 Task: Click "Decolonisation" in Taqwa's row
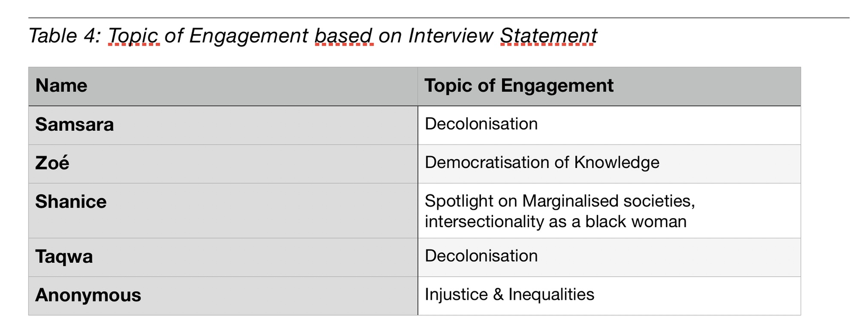pyautogui.click(x=481, y=256)
